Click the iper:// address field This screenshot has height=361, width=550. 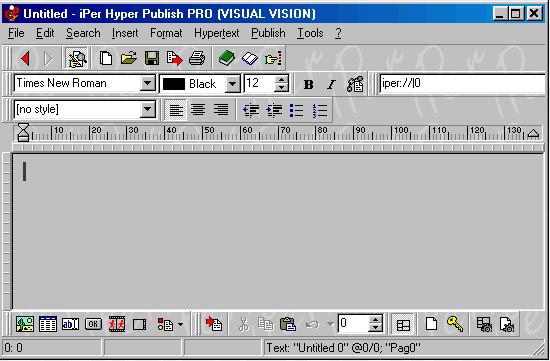pyautogui.click(x=462, y=83)
